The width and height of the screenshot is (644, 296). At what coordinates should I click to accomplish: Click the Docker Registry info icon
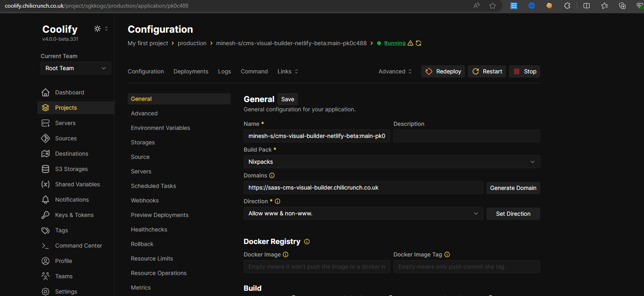point(307,242)
